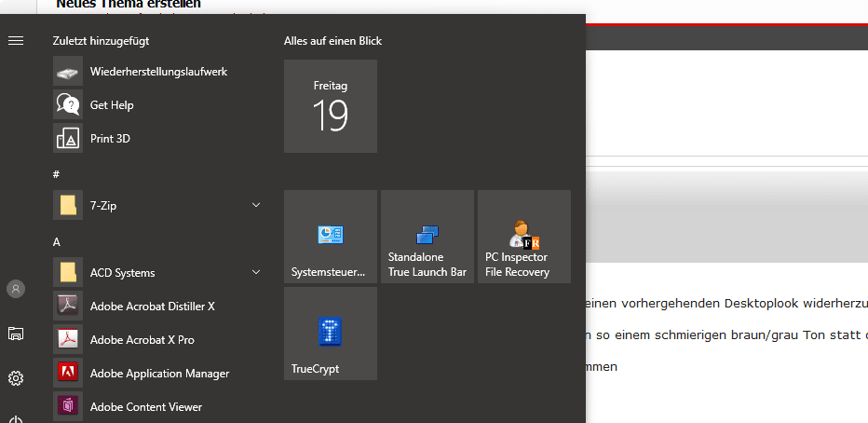This screenshot has height=423, width=868.
Task: Click the Adobe Content Viewer icon
Action: point(68,406)
